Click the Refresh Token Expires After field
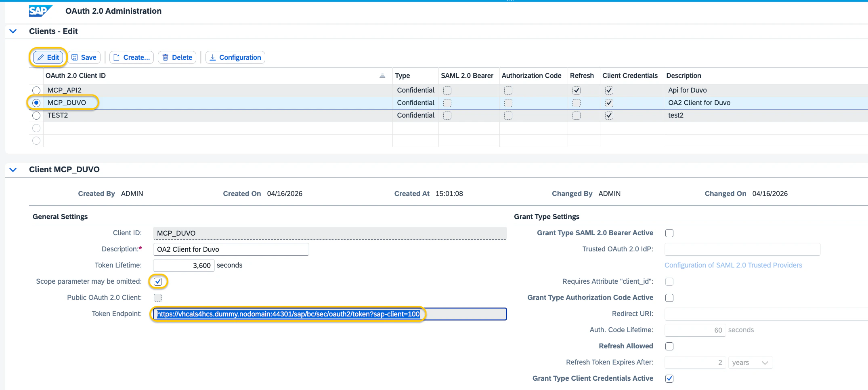 point(695,363)
